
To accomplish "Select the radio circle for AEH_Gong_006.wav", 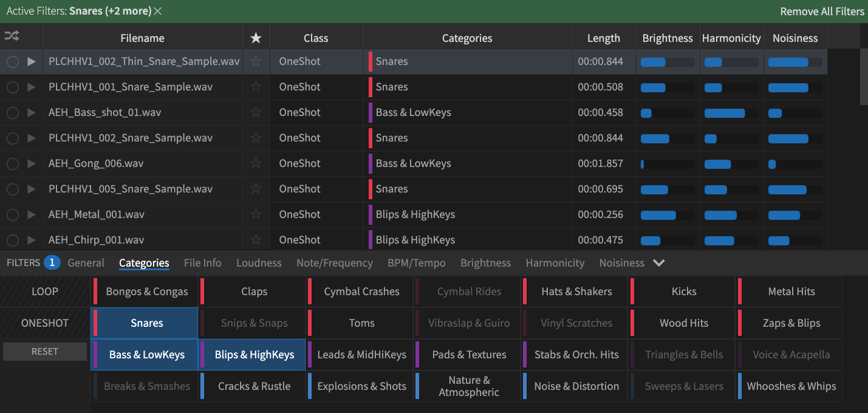I will click(12, 163).
